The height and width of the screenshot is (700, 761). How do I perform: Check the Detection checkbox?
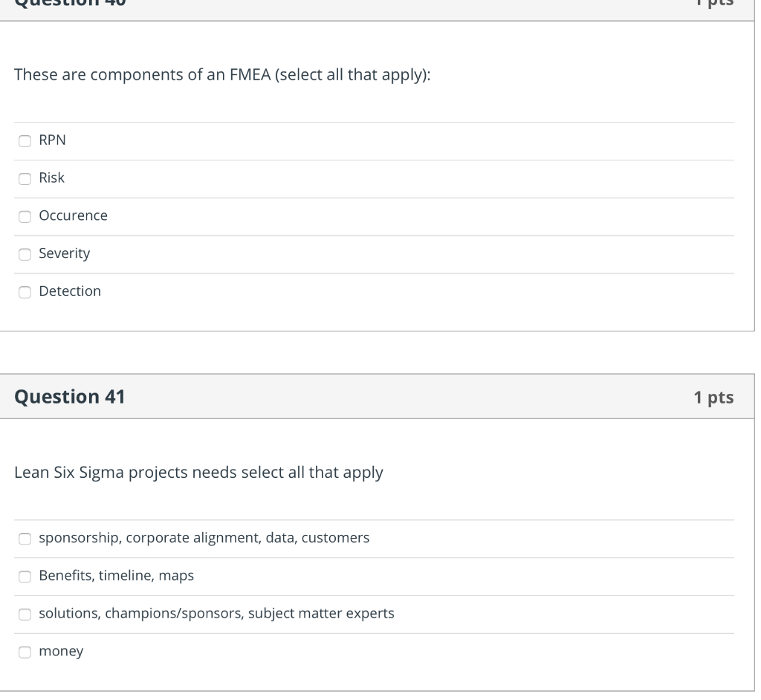click(x=25, y=292)
